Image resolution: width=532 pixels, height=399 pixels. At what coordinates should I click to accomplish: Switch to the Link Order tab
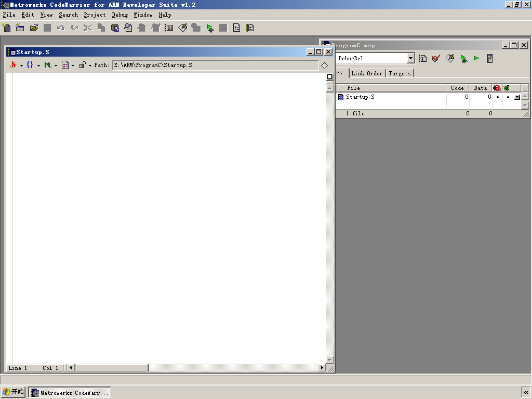point(367,73)
